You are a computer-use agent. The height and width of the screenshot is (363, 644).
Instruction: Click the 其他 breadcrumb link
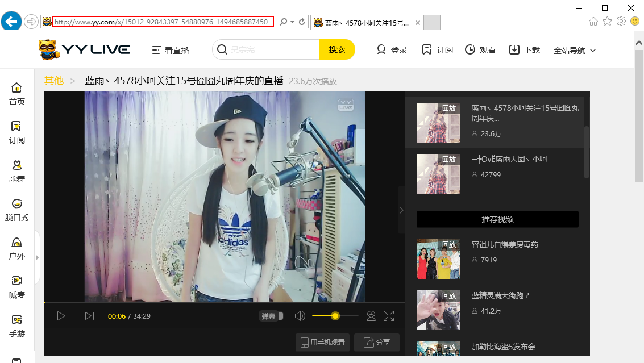[54, 81]
